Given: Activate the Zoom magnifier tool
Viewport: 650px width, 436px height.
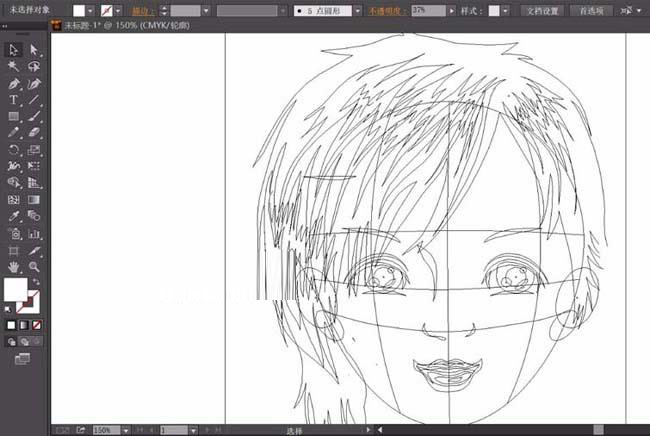Looking at the screenshot, I should tap(34, 267).
